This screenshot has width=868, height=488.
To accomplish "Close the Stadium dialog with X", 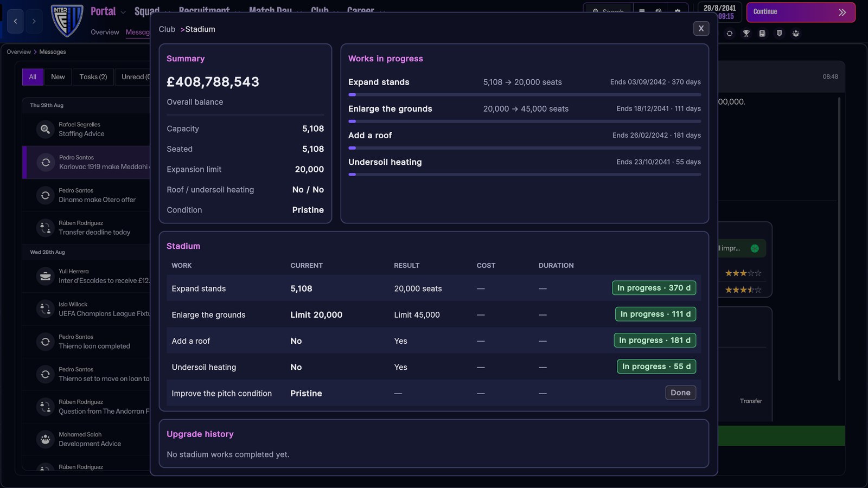I will pos(701,28).
